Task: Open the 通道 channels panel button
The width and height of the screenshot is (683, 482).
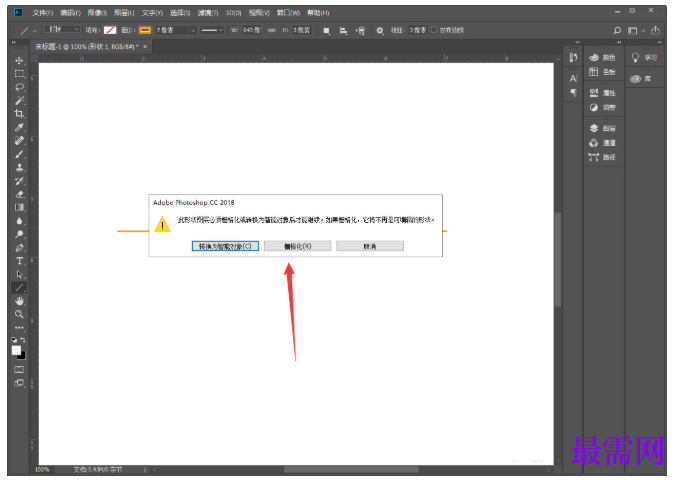Action: (x=603, y=143)
